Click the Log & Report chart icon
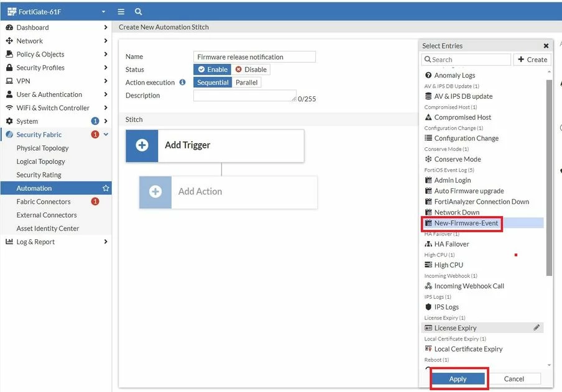The width and height of the screenshot is (562, 392). (x=9, y=242)
